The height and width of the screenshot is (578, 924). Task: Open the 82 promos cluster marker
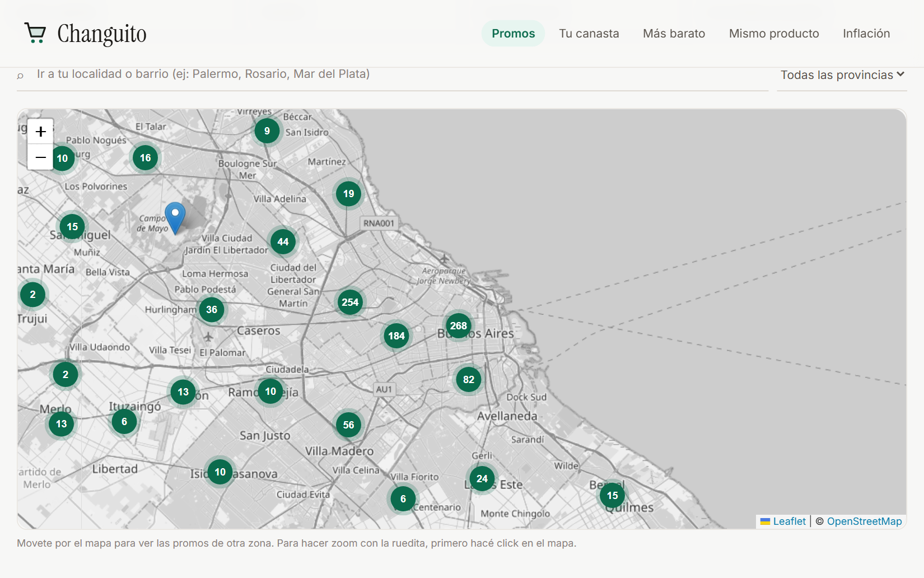tap(469, 380)
